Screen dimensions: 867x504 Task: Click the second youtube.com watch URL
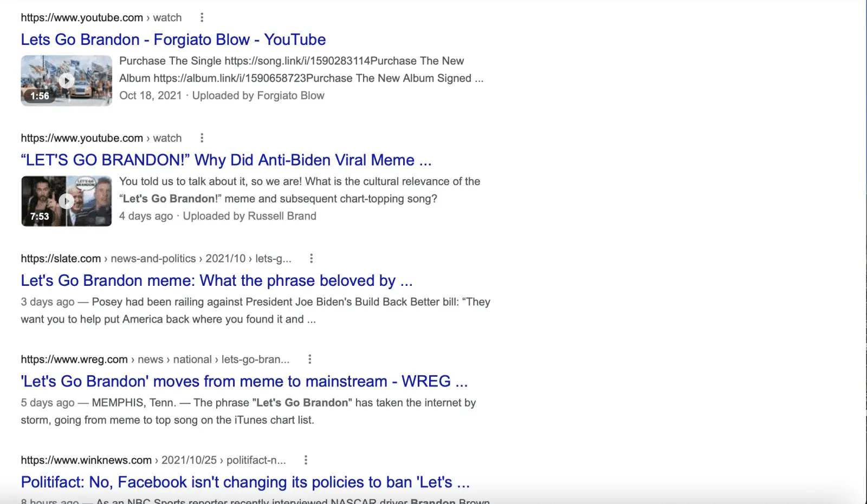101,138
